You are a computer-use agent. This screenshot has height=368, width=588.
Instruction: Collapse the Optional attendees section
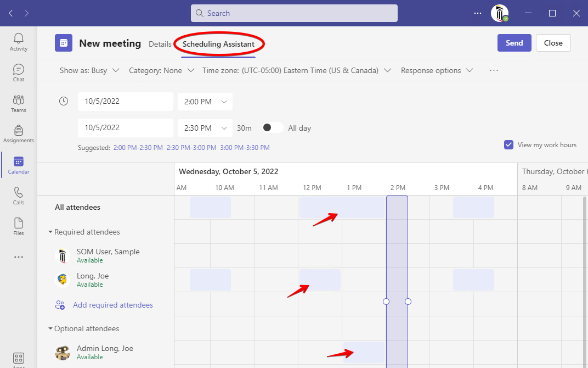[x=51, y=329]
